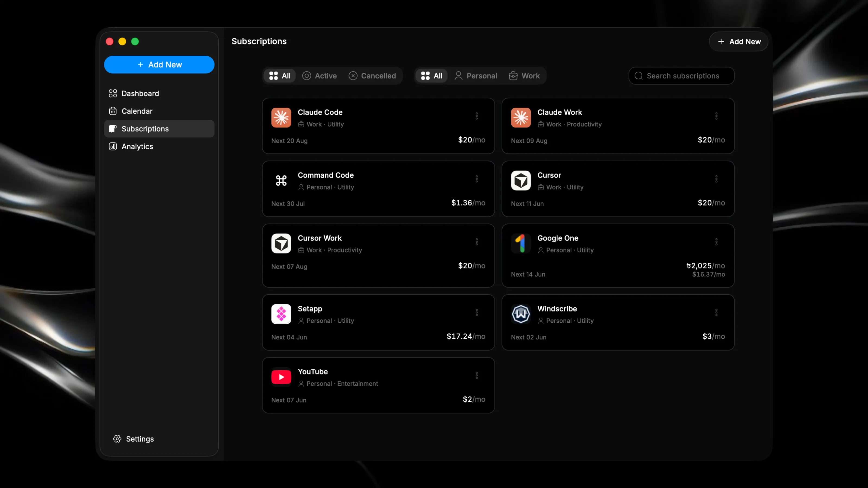868x488 pixels.
Task: Open Calendar from the sidebar
Action: (159, 111)
